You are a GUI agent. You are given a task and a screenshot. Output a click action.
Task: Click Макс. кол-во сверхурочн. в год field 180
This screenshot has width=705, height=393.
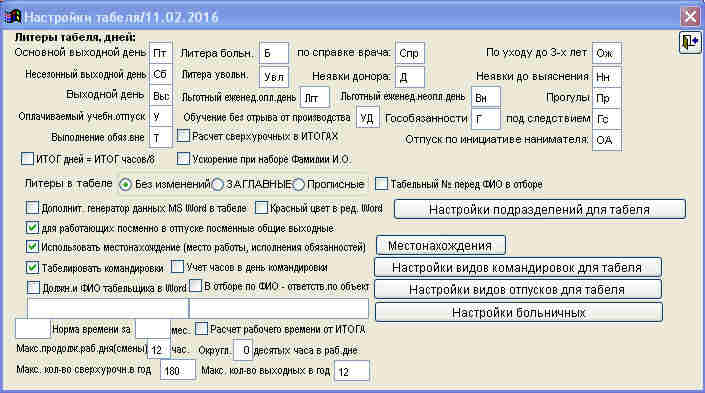(178, 371)
